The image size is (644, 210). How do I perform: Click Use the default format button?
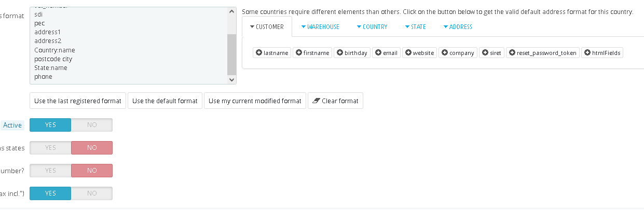(165, 101)
